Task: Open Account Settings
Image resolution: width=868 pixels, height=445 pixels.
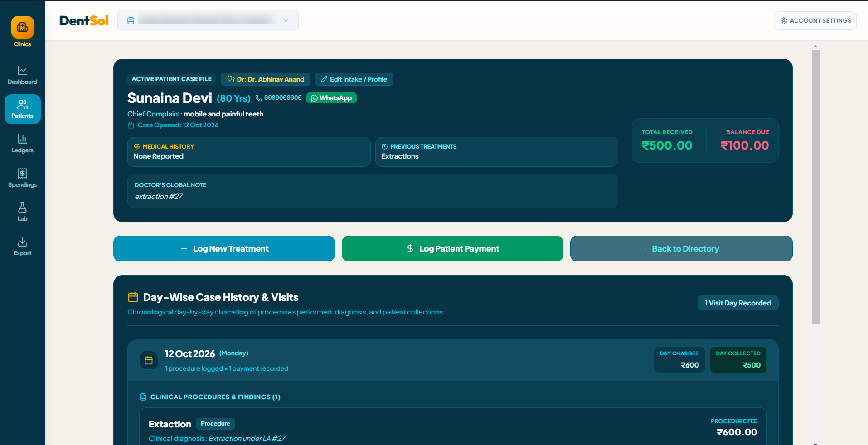Action: point(815,21)
